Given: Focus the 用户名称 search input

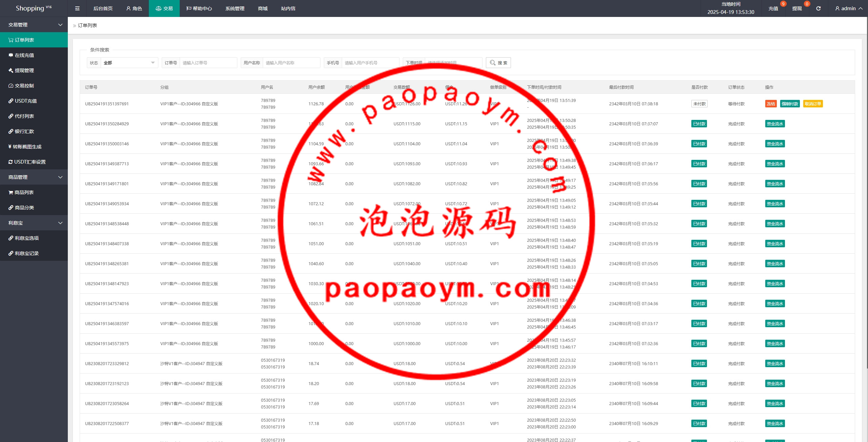Looking at the screenshot, I should [291, 63].
